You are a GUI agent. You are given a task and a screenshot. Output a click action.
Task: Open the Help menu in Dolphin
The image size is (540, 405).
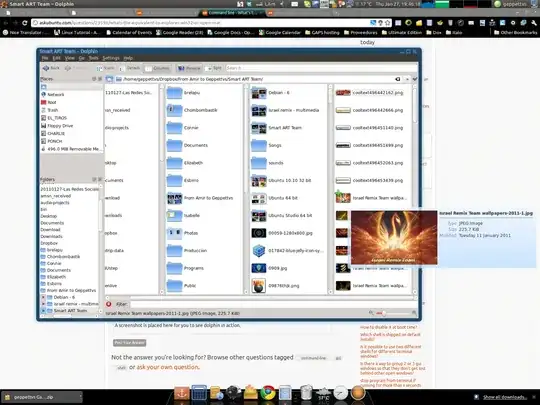click(x=128, y=58)
